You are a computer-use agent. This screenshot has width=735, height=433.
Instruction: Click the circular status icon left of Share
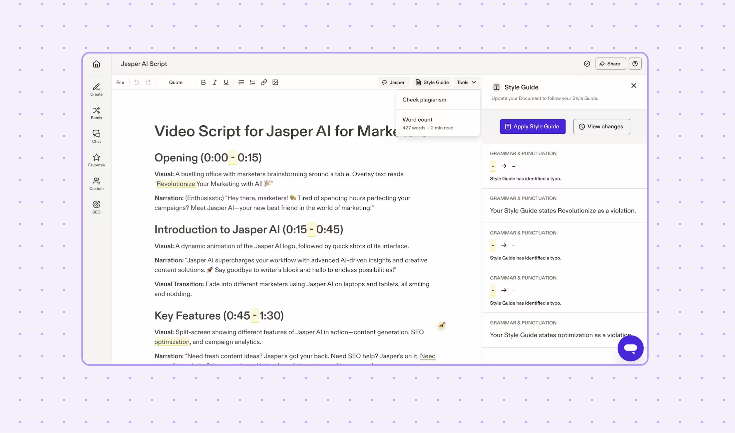coord(587,64)
